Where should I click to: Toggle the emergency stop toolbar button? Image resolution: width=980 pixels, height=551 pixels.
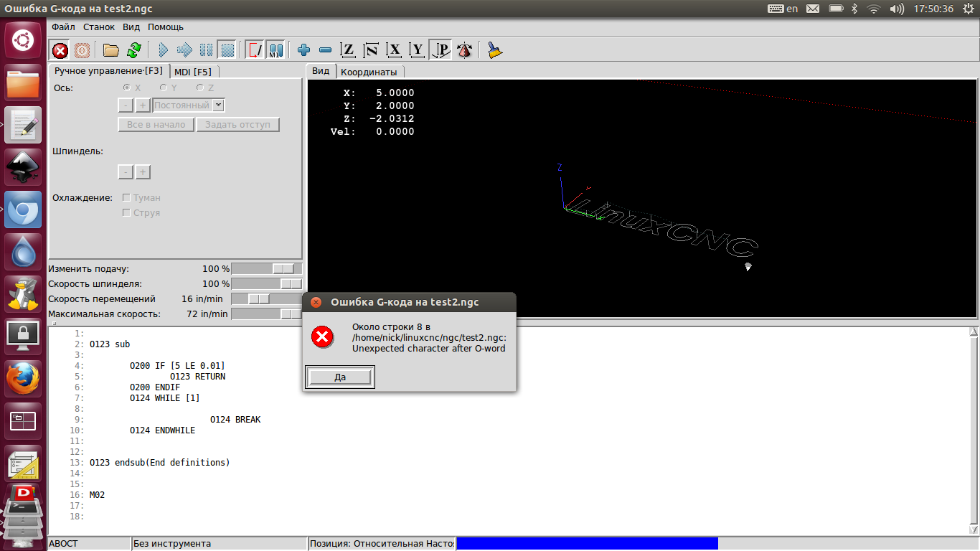point(60,50)
